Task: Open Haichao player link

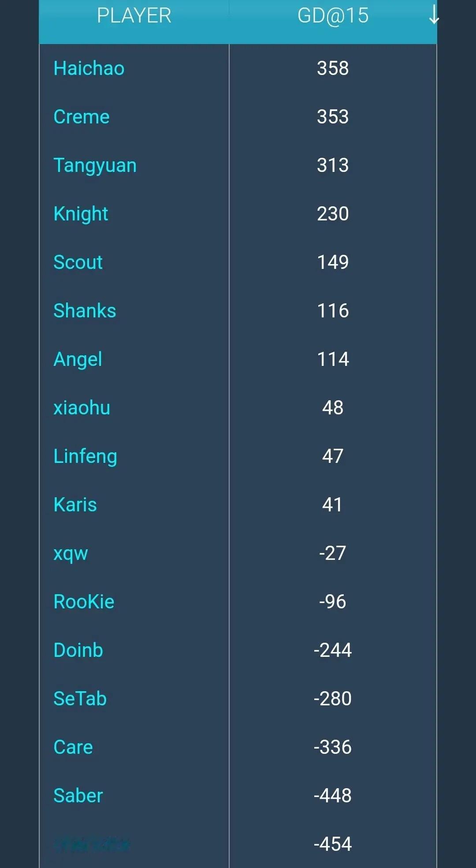Action: coord(89,68)
